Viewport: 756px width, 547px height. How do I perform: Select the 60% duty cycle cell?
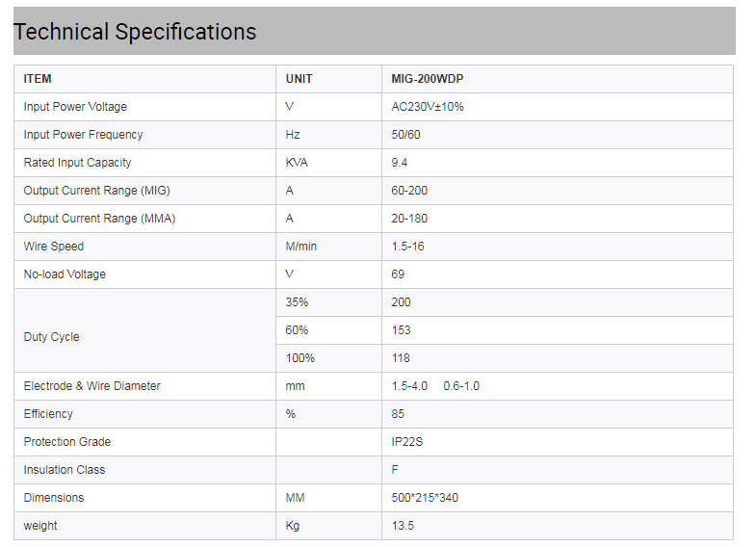coord(300,330)
